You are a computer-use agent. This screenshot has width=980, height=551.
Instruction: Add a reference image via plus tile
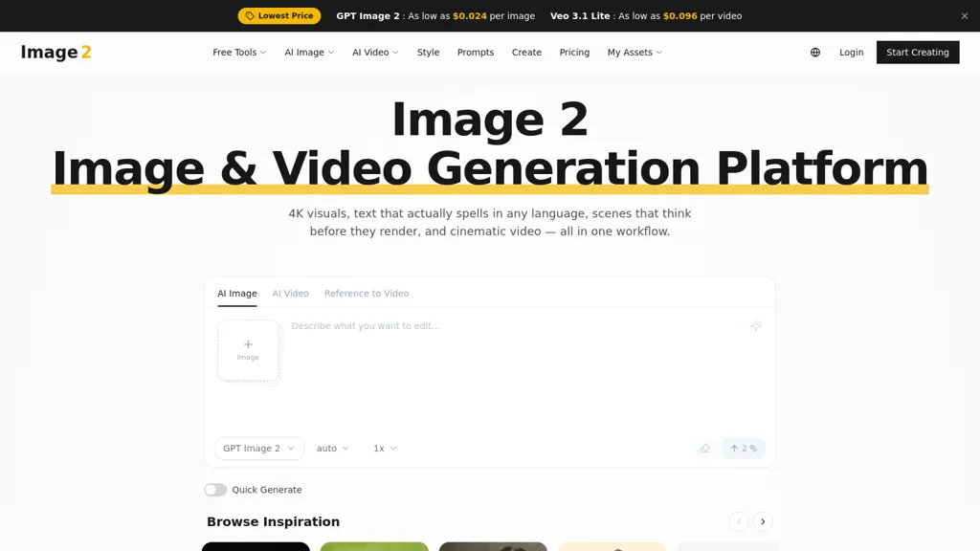pos(248,350)
